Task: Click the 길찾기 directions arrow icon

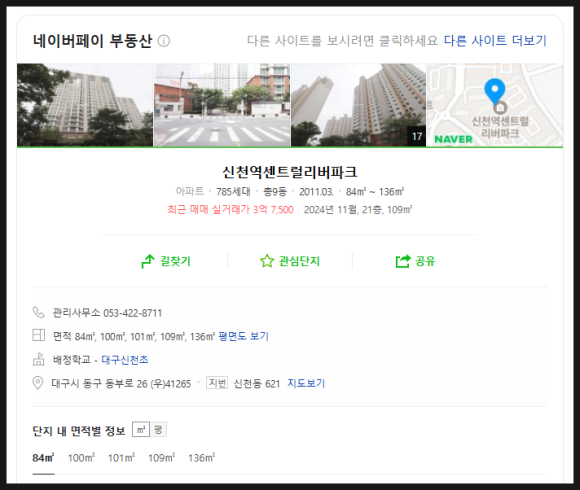Action: 148,261
